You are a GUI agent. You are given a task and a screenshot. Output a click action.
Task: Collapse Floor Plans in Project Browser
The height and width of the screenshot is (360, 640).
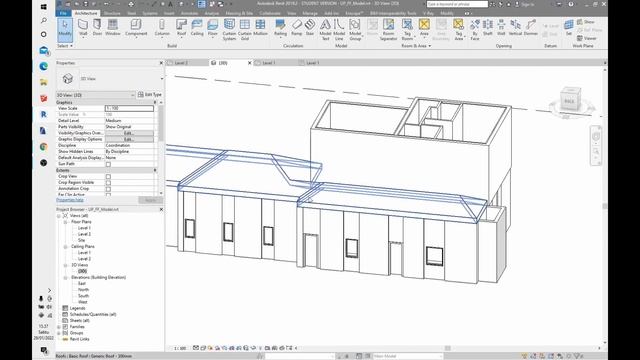click(x=65, y=222)
